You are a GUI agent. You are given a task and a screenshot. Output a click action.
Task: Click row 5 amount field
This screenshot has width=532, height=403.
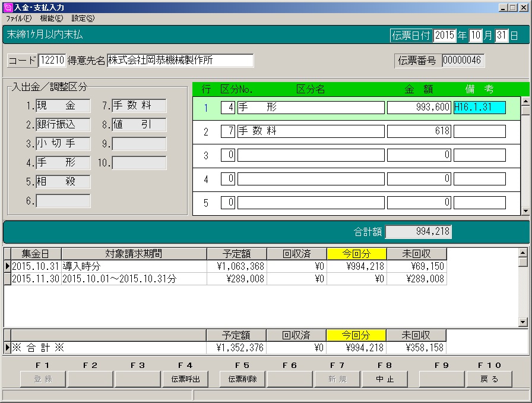coord(419,203)
